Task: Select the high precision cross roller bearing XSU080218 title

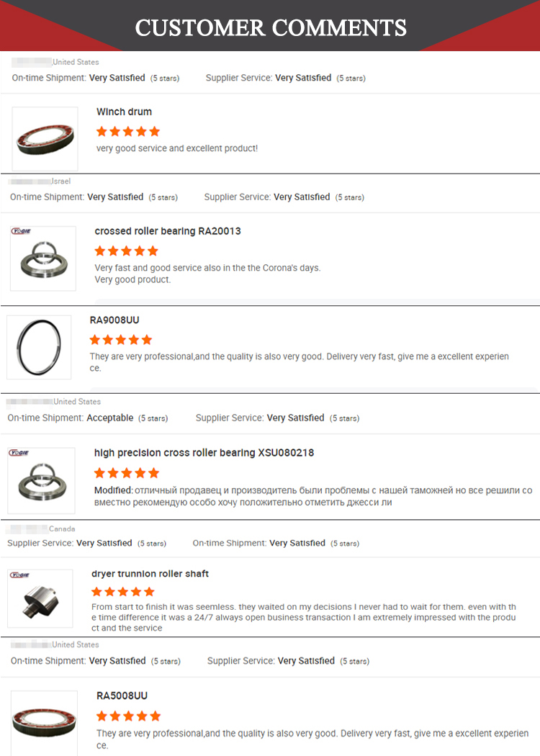Action: [204, 453]
